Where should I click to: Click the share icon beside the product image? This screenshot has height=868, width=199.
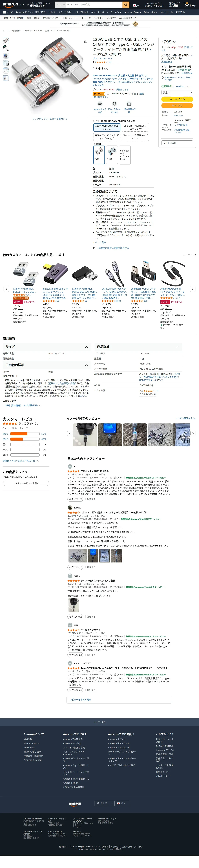[86, 41]
